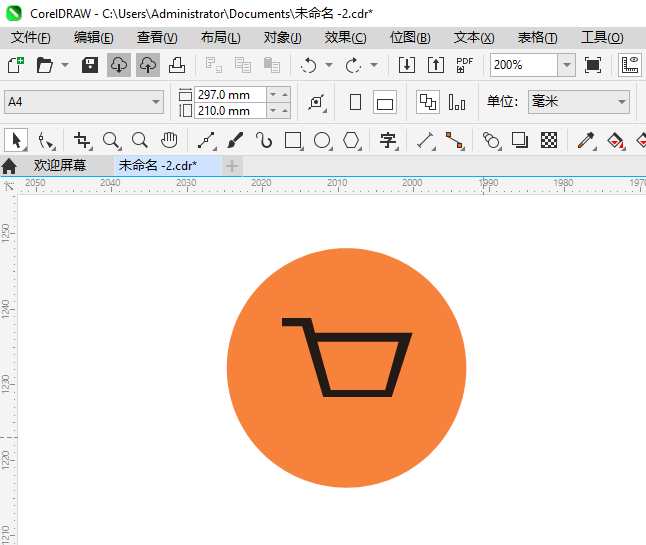Select the Ellipse tool
Screen dimensions: 646x545
[x=323, y=140]
